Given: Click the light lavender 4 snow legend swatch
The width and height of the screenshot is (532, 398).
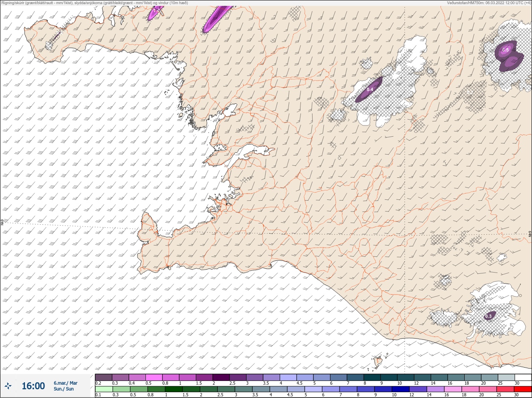Looking at the screenshot, I should coord(288,377).
